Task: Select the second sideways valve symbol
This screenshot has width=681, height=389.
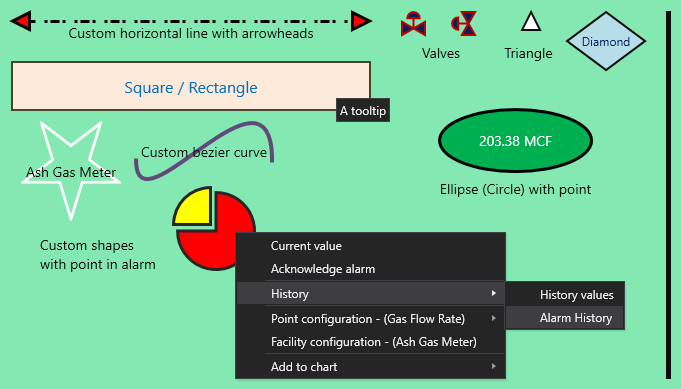Action: pyautogui.click(x=464, y=23)
